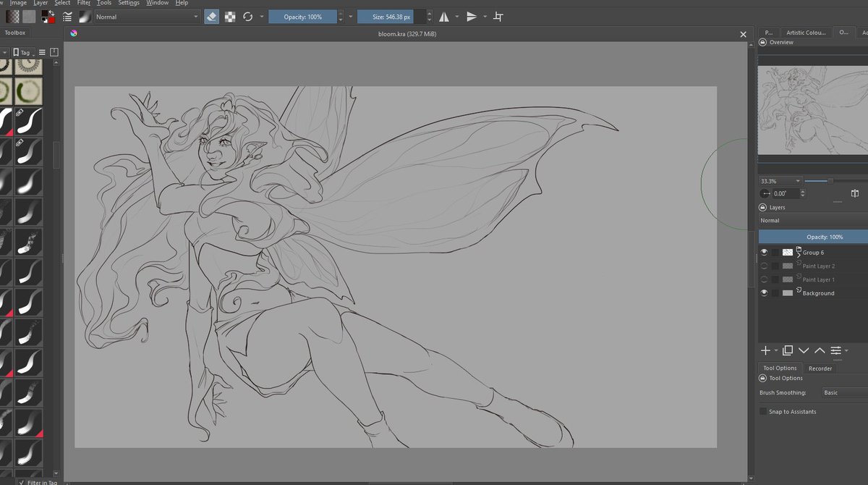
Task: Move the layer down
Action: click(x=804, y=350)
